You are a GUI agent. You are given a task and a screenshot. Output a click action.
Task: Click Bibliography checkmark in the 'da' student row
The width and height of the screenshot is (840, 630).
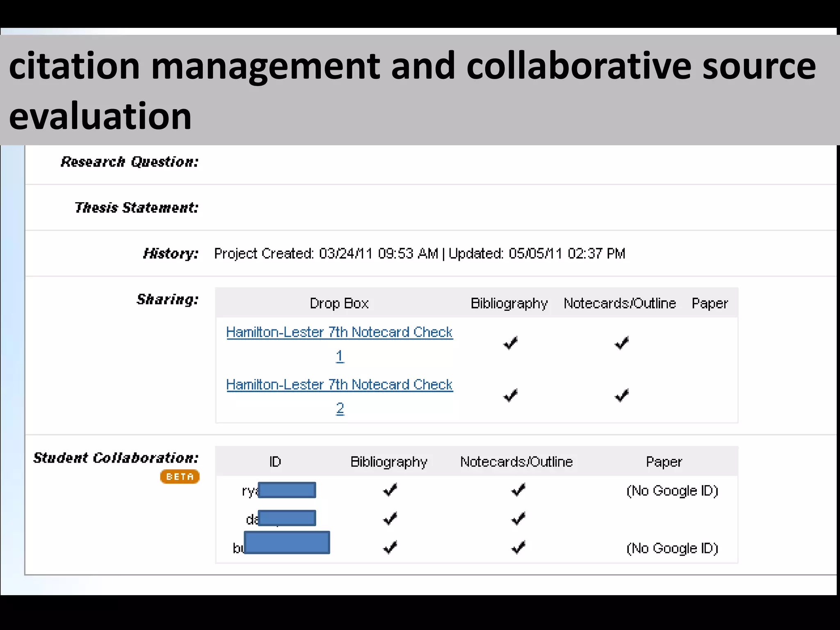(390, 518)
